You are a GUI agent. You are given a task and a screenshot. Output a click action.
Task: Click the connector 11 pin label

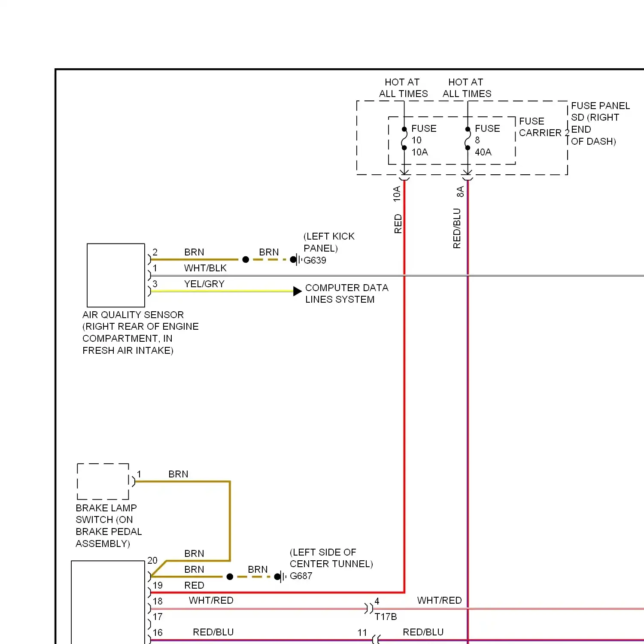pyautogui.click(x=362, y=633)
